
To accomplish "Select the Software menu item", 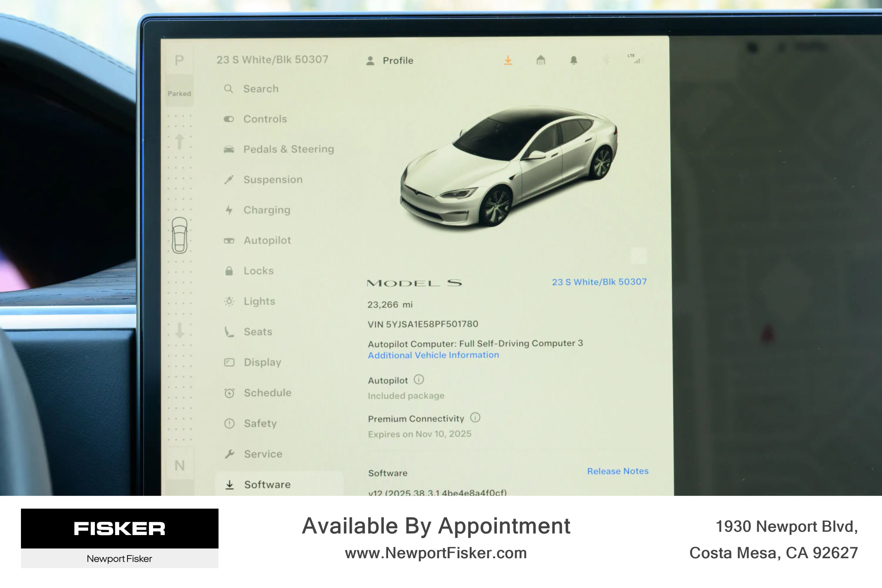I will point(267,484).
